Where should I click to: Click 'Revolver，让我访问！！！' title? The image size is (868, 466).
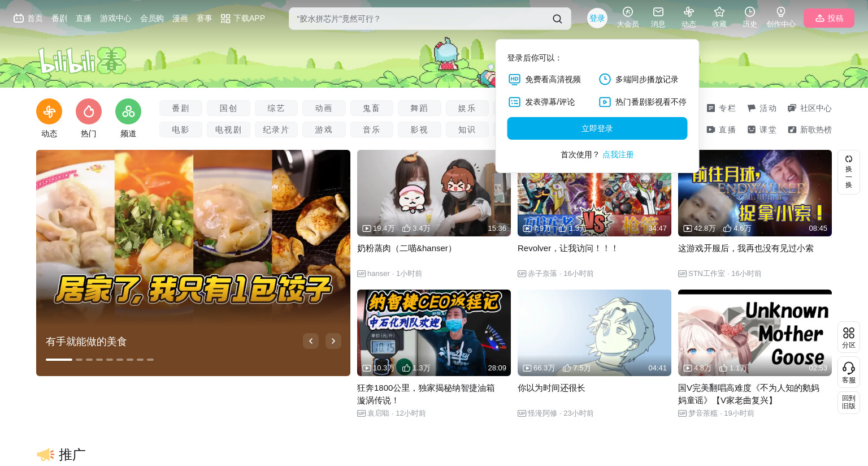point(568,248)
